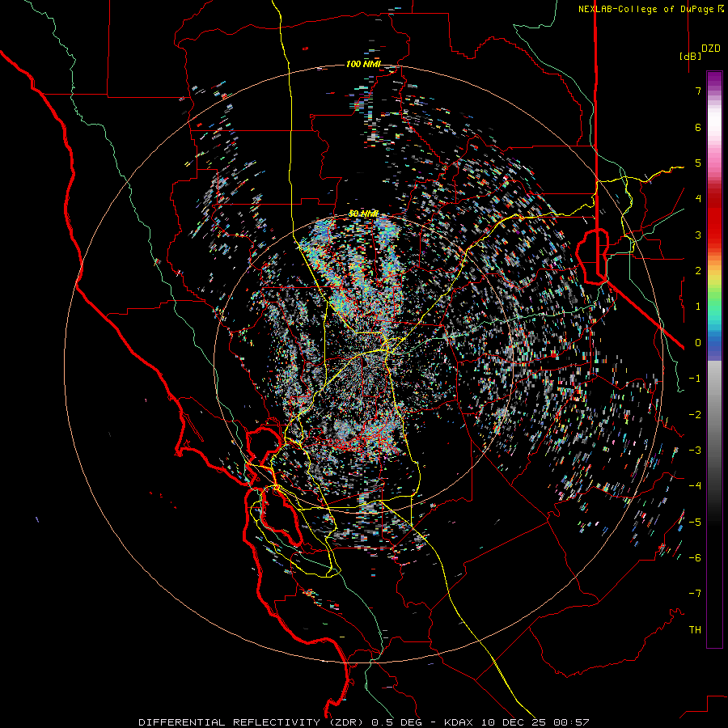Click the KDAX radar site identifier

click(x=459, y=722)
